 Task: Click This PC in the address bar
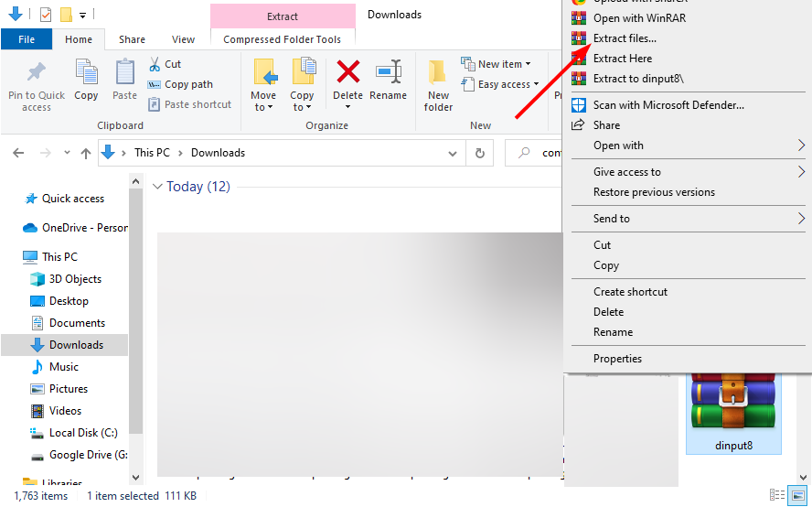(x=152, y=153)
